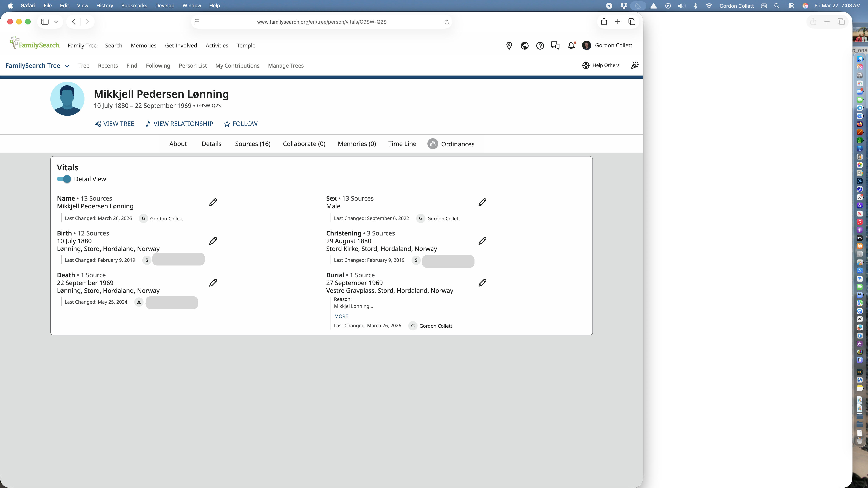This screenshot has width=868, height=488.
Task: Toggle the Detail View switch off
Action: [64, 179]
